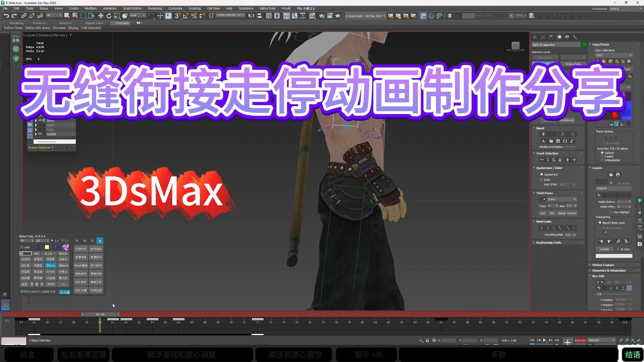Click the Redo arrow icon

pyautogui.click(x=14, y=16)
